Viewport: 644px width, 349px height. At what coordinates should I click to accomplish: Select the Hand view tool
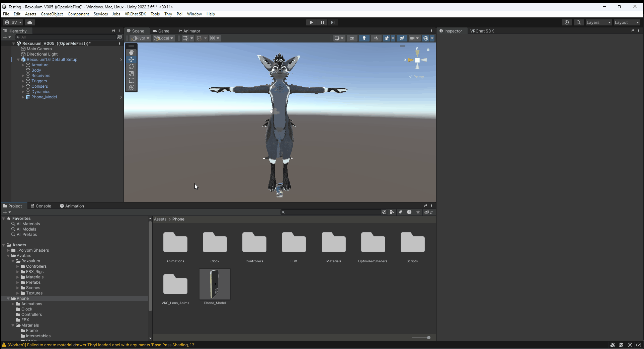point(131,53)
